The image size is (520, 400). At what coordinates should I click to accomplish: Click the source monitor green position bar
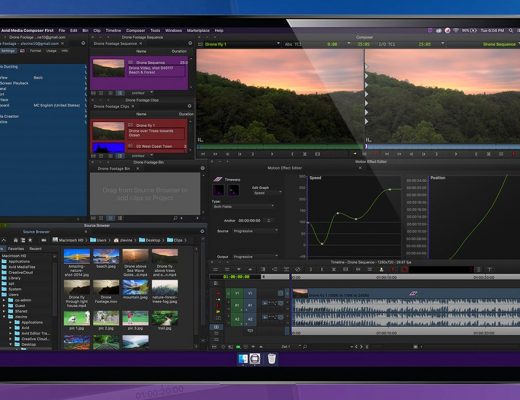279,146
